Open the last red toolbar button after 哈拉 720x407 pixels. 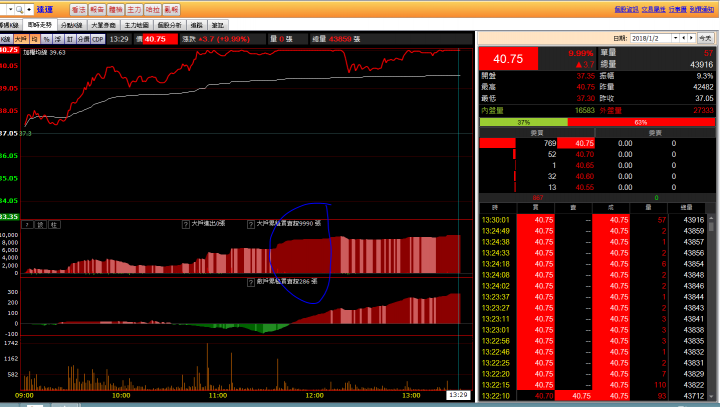(171, 10)
